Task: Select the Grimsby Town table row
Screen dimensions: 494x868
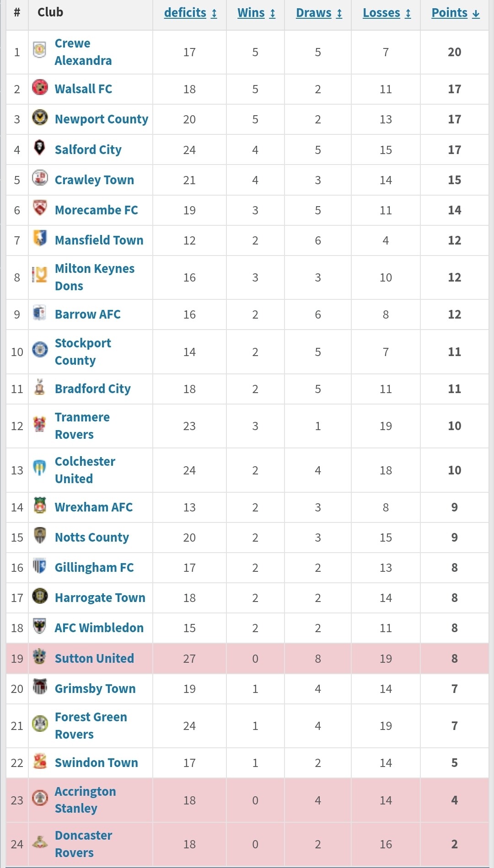Action: click(247, 689)
